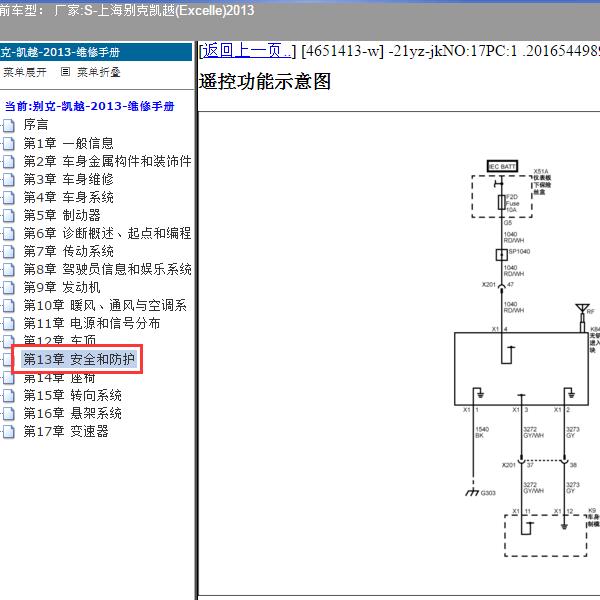
Task: Open 第6章 诊断概述、起点和编程
Action: point(107,233)
